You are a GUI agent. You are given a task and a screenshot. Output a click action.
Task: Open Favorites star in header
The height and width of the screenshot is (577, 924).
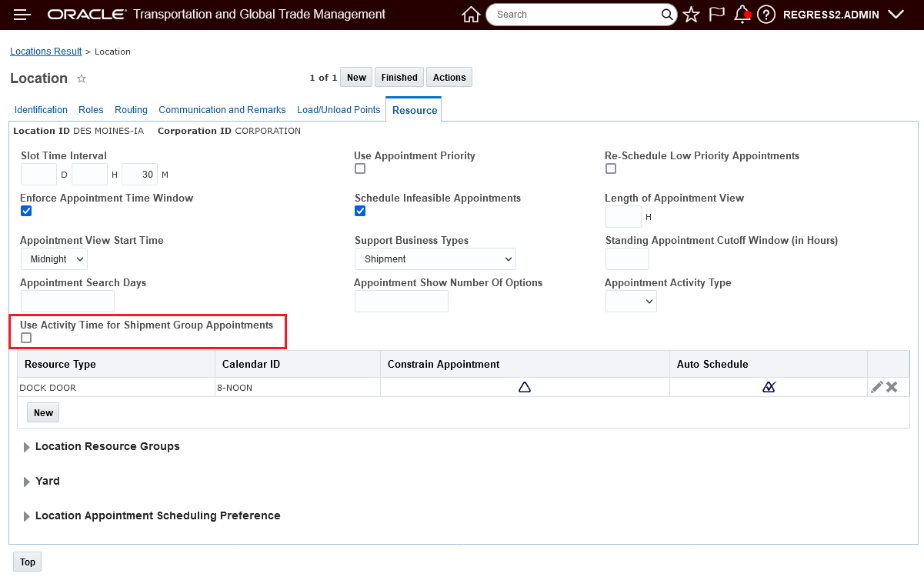691,15
